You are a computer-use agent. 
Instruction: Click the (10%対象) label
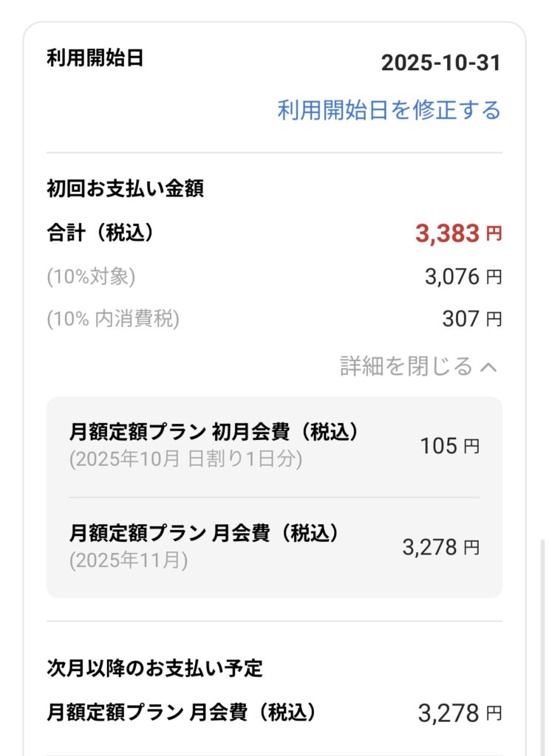point(91,277)
